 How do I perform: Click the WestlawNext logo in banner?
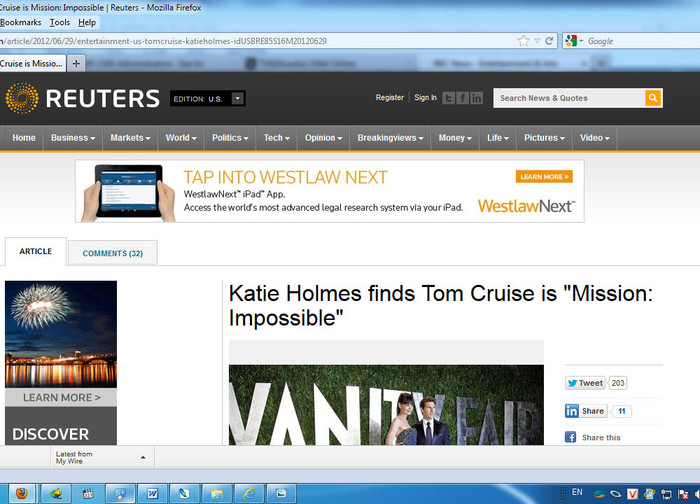click(526, 206)
